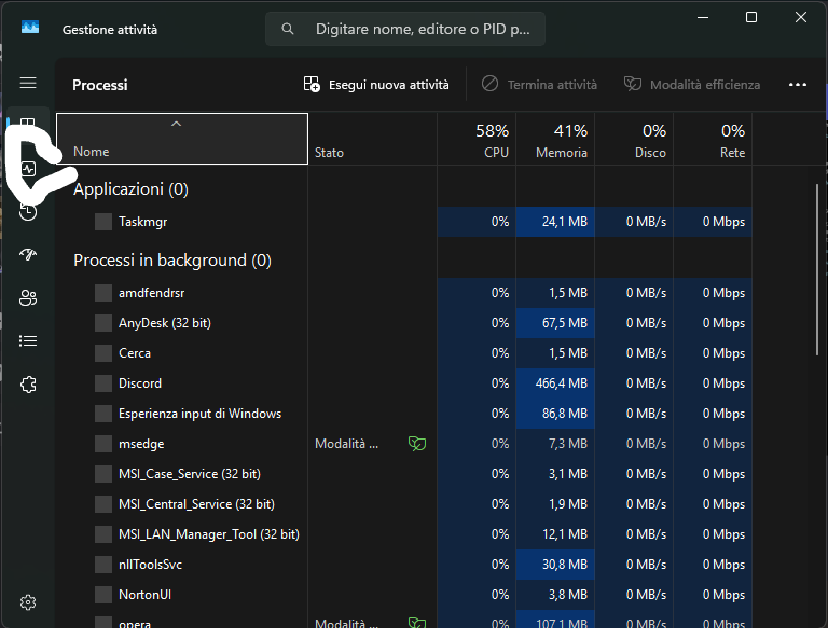
Task: Select the Applicazioni (0) group header
Action: pos(130,189)
